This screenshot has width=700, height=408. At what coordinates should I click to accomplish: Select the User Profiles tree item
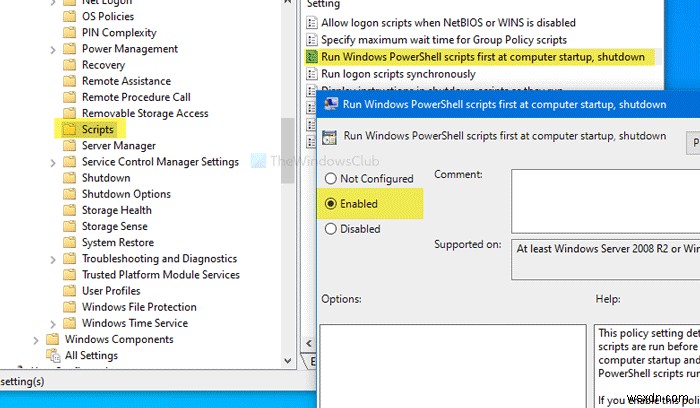[111, 291]
